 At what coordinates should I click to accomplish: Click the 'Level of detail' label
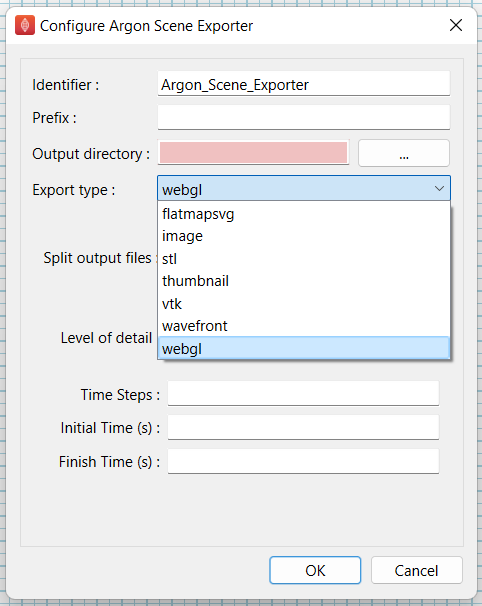click(x=106, y=338)
